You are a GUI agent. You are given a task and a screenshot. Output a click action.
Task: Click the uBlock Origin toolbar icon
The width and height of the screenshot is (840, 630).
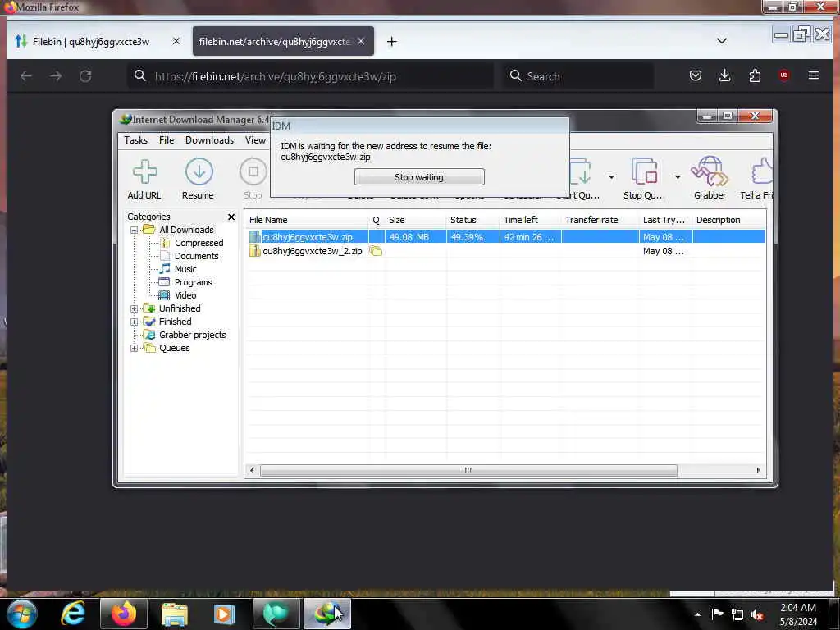click(783, 75)
